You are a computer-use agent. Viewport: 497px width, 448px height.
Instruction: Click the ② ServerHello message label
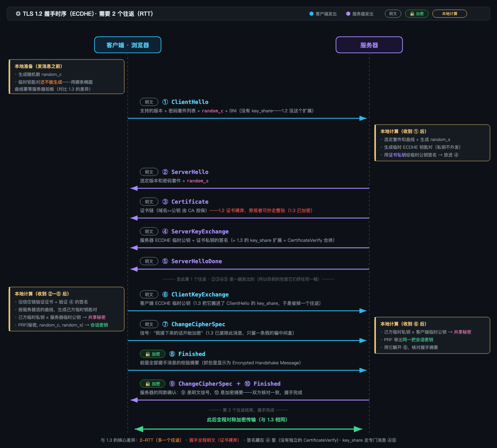pos(185,172)
